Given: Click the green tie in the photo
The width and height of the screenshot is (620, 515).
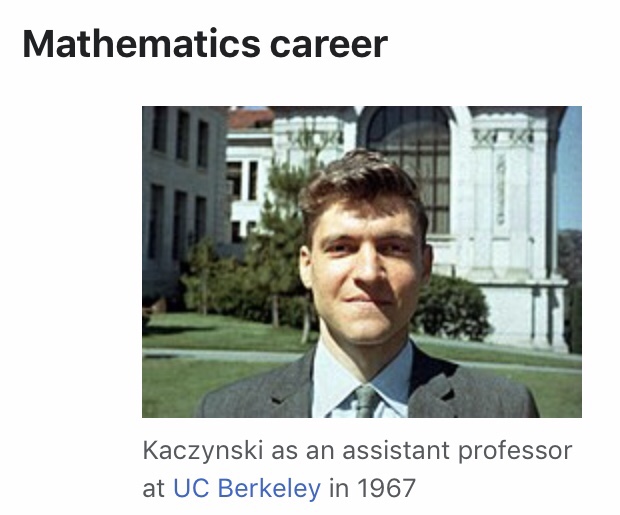Looking at the screenshot, I should pos(366,402).
